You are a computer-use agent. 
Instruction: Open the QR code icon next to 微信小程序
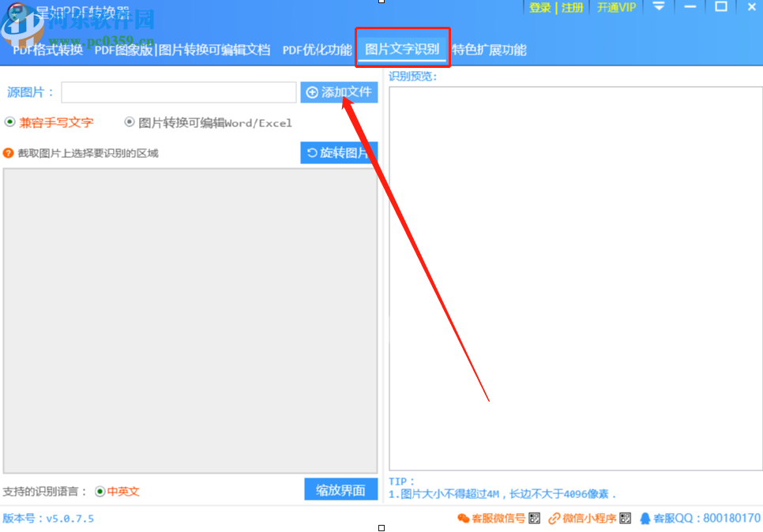click(x=624, y=519)
